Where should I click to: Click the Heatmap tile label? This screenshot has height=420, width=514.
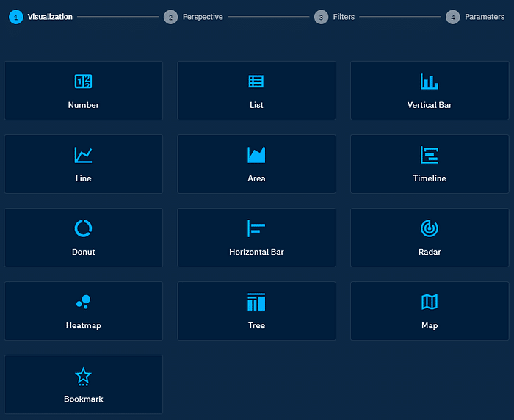tap(83, 325)
